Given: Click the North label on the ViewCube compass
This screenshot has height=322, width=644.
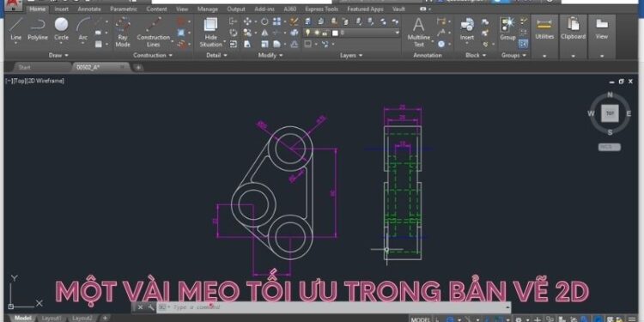Looking at the screenshot, I should 610,94.
